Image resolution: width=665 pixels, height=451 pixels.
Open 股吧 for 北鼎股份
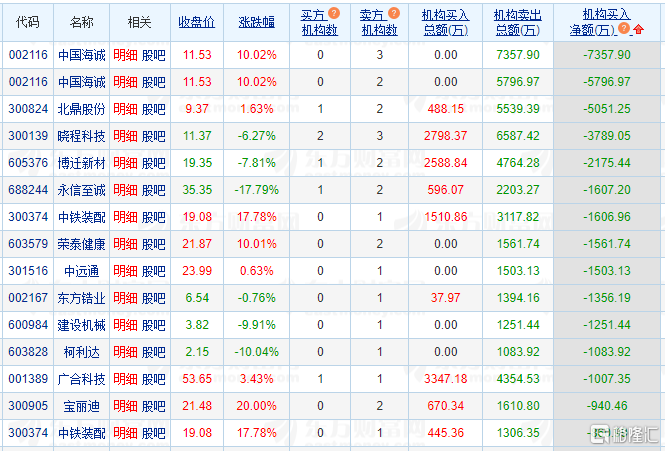click(153, 109)
